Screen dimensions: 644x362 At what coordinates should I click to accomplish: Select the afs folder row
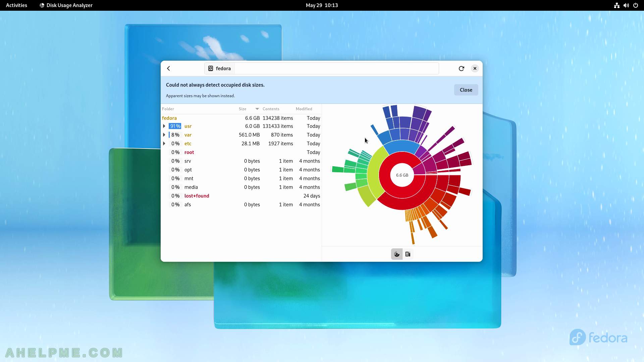241,204
